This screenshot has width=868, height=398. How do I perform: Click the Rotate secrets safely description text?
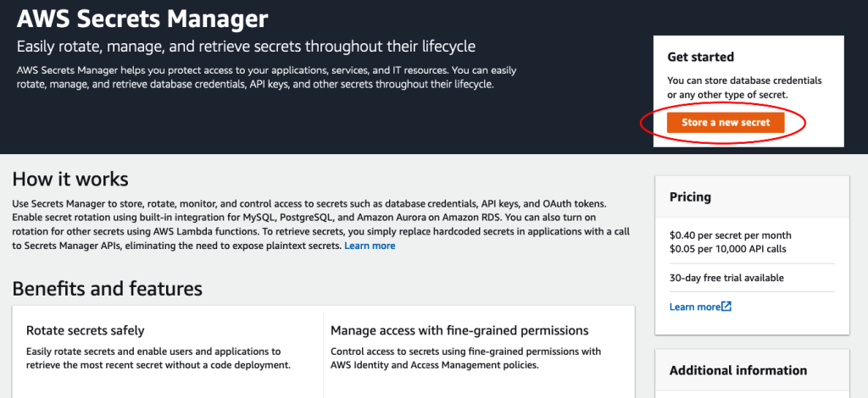[158, 358]
